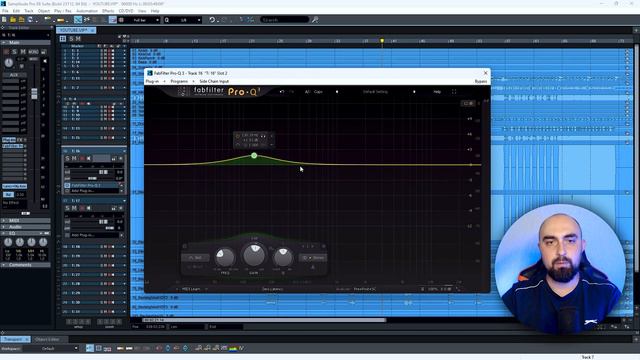Open the CD/DVD menu
This screenshot has height=360, width=640.
[126, 11]
